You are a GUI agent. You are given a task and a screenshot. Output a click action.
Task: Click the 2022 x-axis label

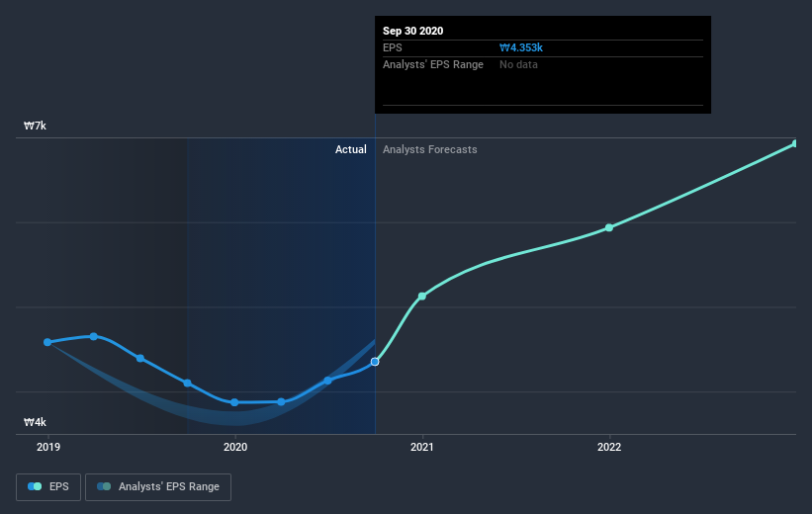pyautogui.click(x=609, y=447)
